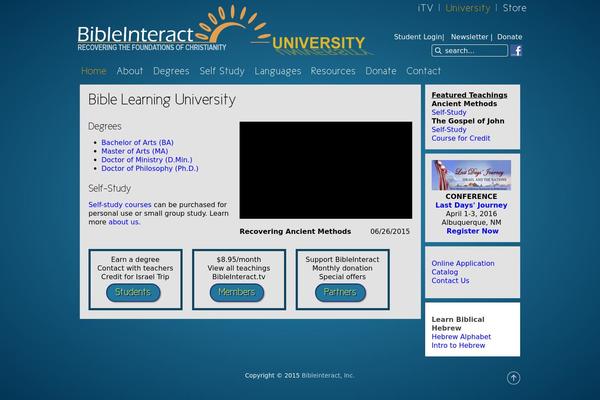Follow the Self-study courses link

120,205
